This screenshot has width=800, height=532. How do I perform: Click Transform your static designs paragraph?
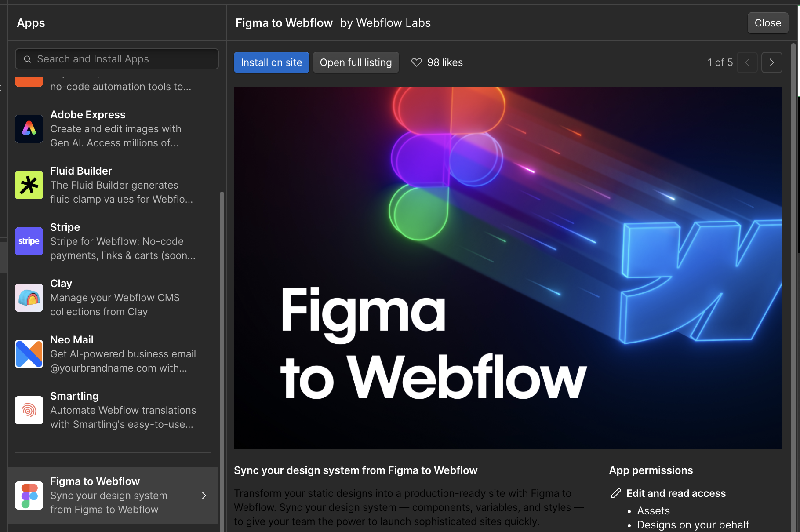(409, 507)
